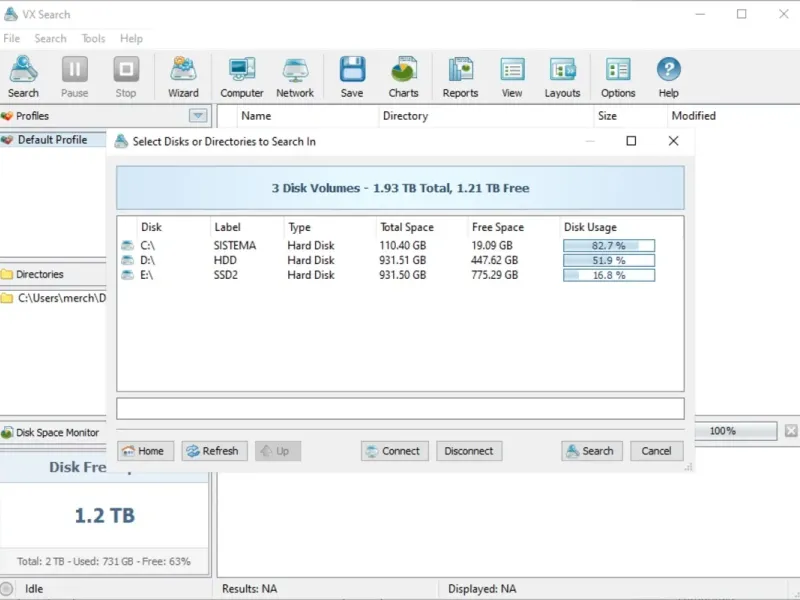
Task: Click the Default Profile heart icon
Action: click(x=7, y=140)
